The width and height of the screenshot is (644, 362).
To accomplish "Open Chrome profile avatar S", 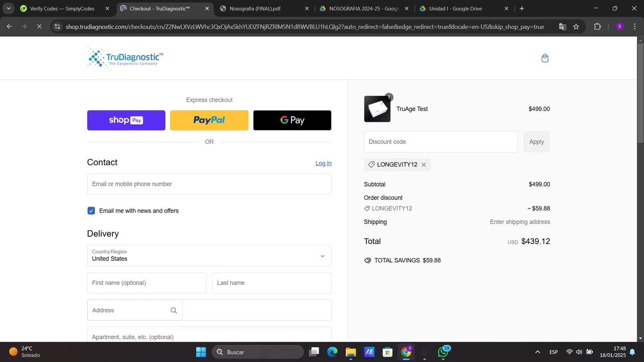I will point(620,27).
